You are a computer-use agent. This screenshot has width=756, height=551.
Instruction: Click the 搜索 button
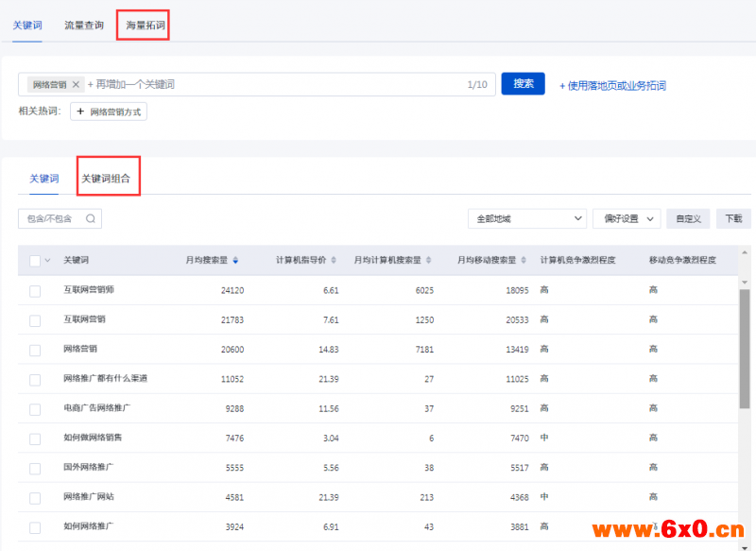[524, 83]
